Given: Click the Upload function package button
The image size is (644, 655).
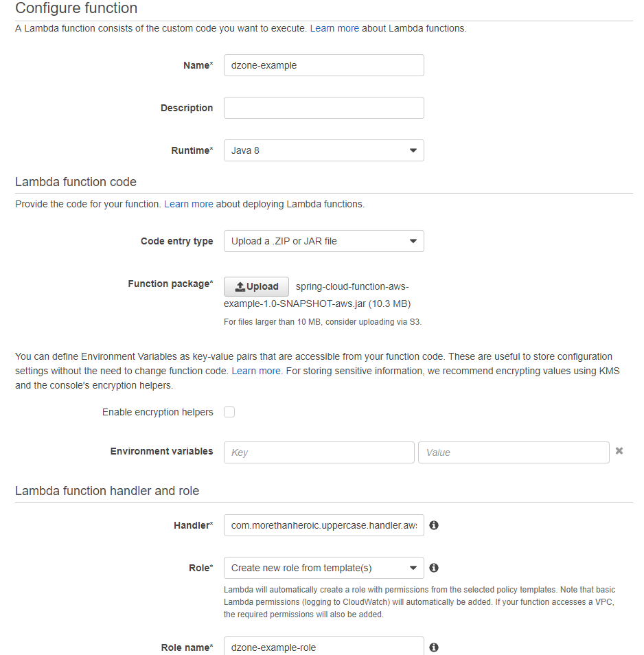Looking at the screenshot, I should tap(256, 287).
